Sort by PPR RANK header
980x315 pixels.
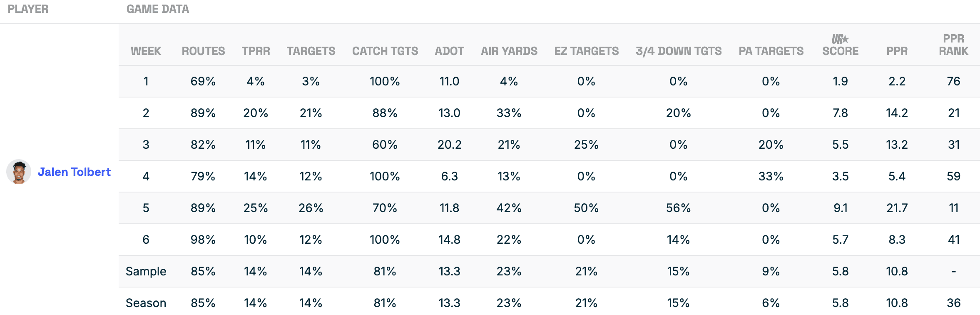click(953, 45)
